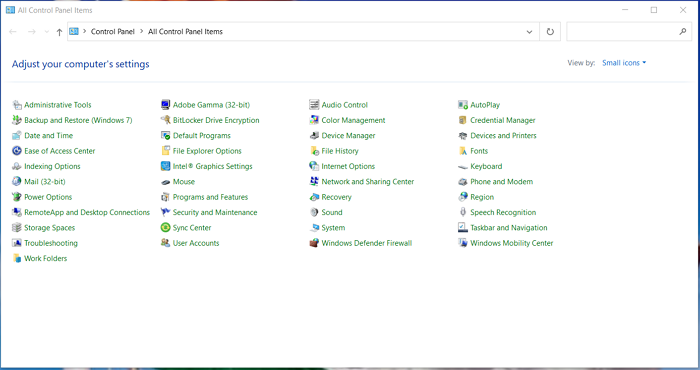Select the All Control Panel Items breadcrumb

[x=185, y=32]
